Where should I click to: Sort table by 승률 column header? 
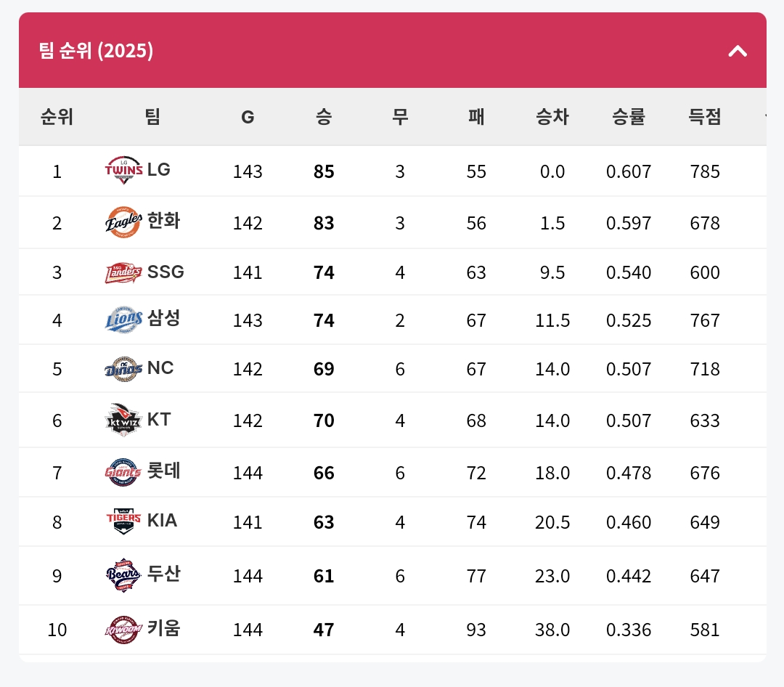629,117
